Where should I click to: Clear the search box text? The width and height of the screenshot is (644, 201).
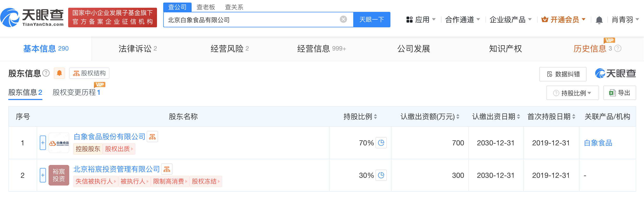[x=343, y=19]
